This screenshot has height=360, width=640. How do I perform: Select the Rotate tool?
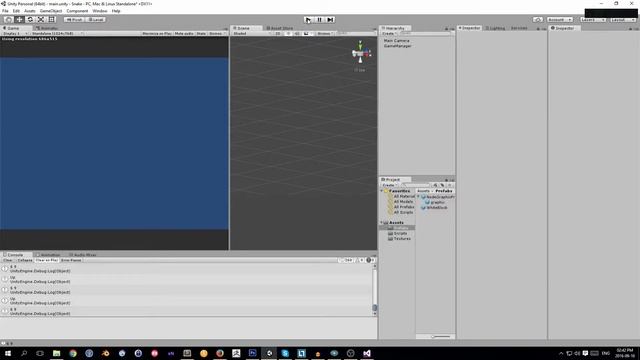pyautogui.click(x=30, y=20)
